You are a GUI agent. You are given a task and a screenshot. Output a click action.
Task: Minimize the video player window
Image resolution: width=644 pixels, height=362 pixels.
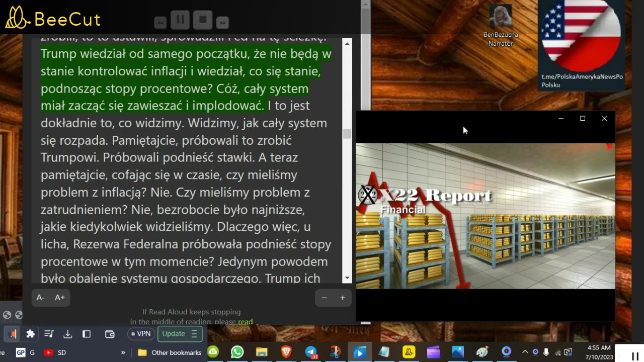pyautogui.click(x=561, y=119)
